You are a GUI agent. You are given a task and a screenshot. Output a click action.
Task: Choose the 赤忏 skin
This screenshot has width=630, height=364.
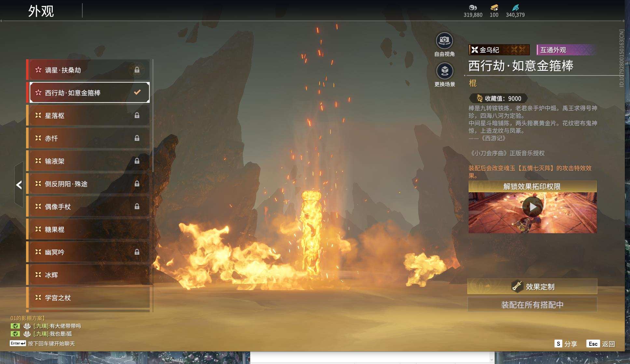click(88, 138)
